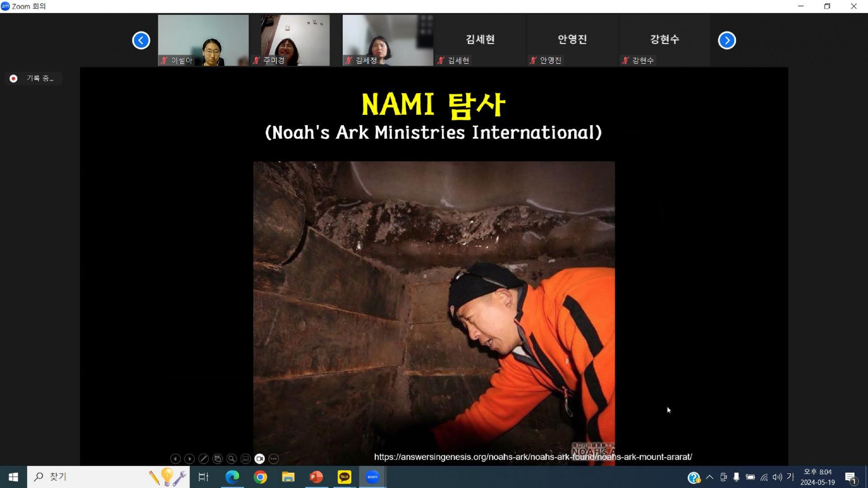
Task: Show all slides overview icon
Action: pos(217,459)
